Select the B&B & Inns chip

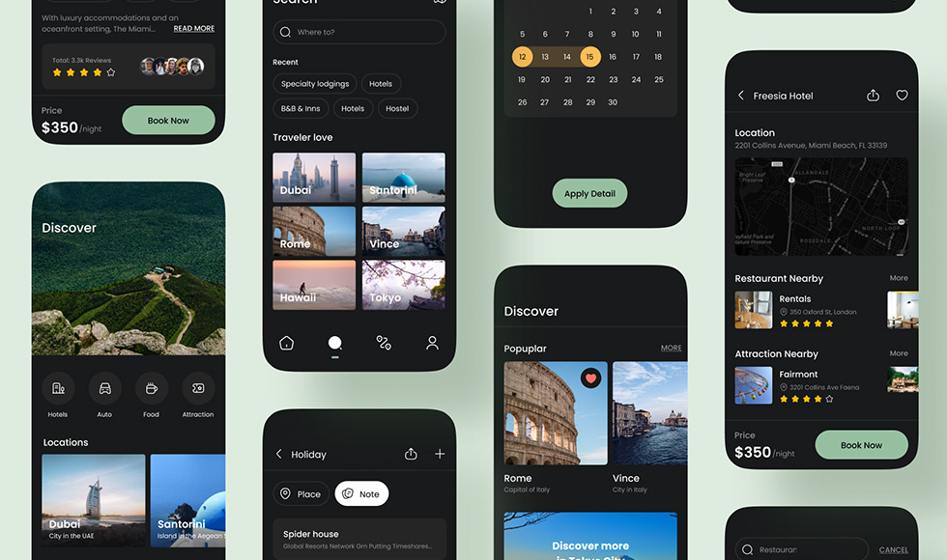301,108
